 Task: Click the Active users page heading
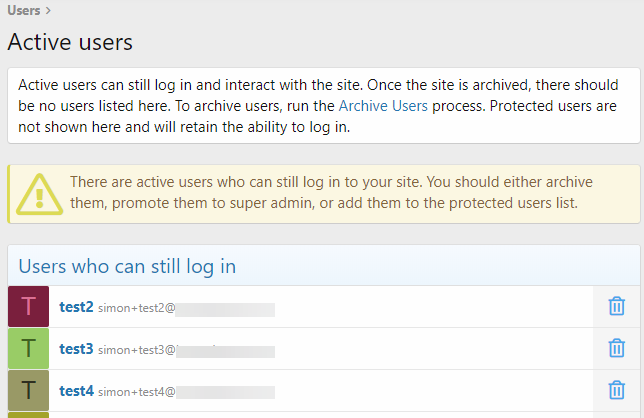point(70,42)
